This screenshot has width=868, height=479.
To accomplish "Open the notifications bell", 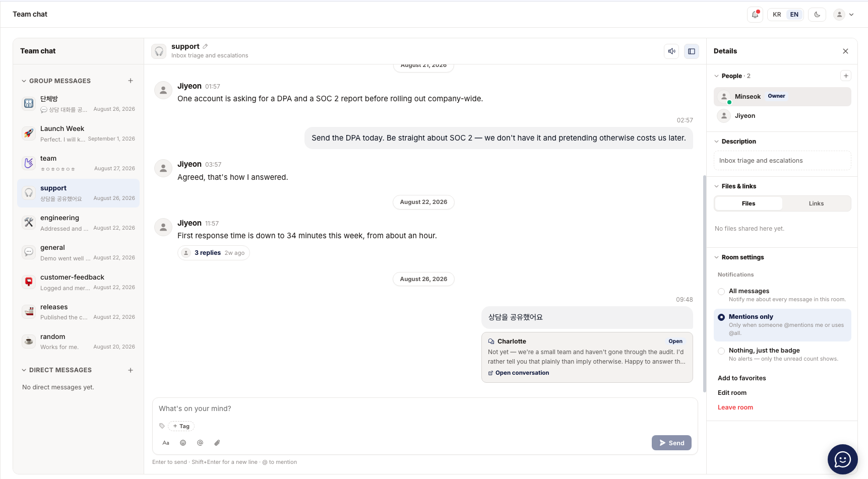I will point(755,15).
